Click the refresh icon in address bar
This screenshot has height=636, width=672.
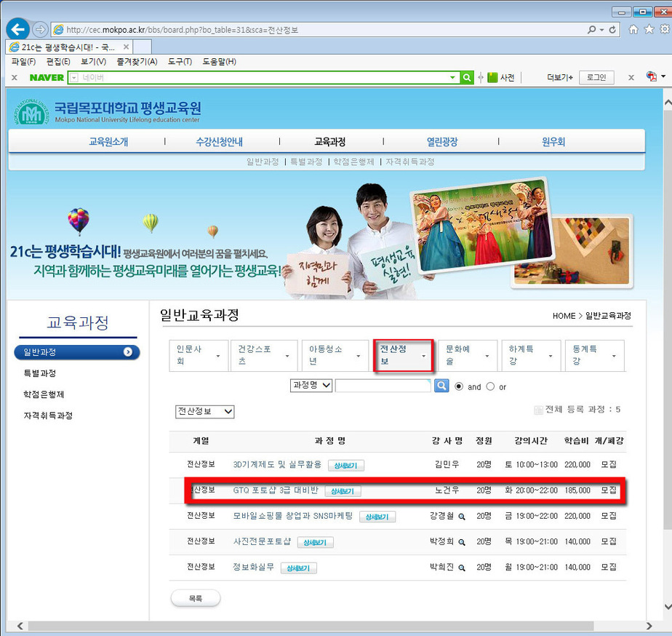tap(612, 30)
